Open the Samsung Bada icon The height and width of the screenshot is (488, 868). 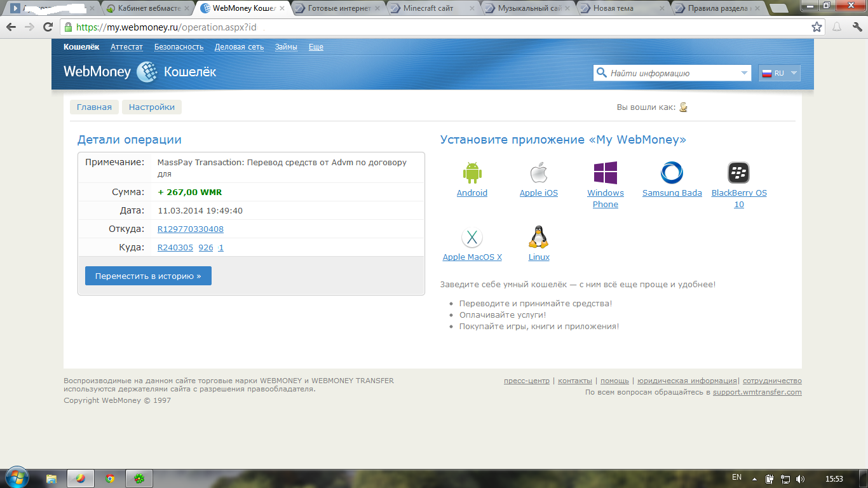[672, 173]
